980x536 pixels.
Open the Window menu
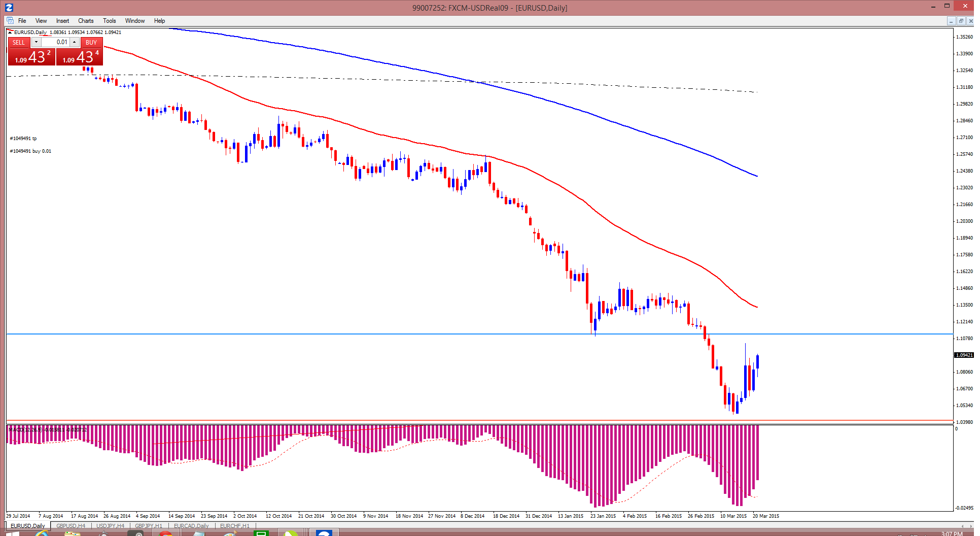click(x=135, y=21)
